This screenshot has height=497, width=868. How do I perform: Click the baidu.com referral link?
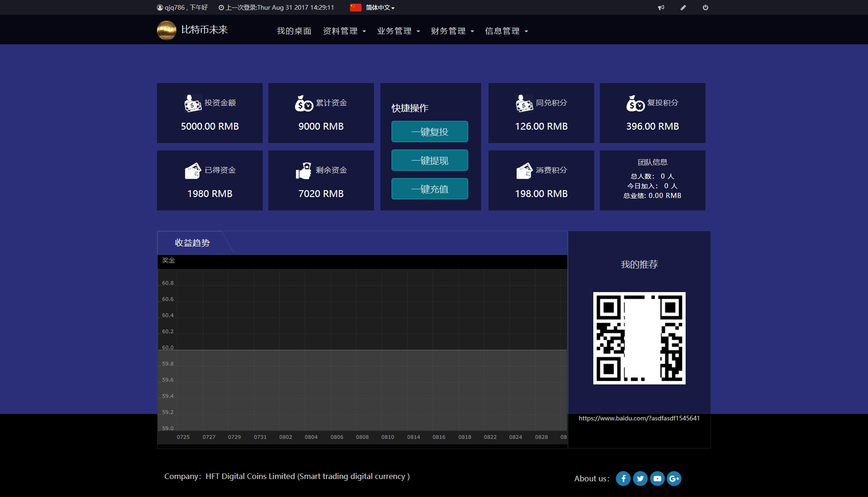click(x=639, y=418)
